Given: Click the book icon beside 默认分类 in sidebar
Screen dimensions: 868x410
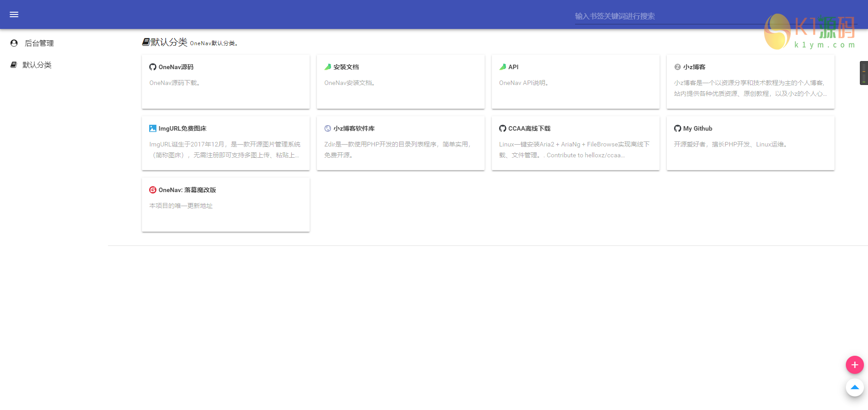Looking at the screenshot, I should (14, 65).
